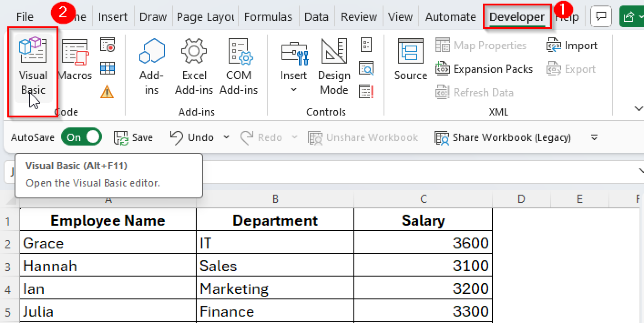Toggle the Run Dialog control

click(x=367, y=91)
